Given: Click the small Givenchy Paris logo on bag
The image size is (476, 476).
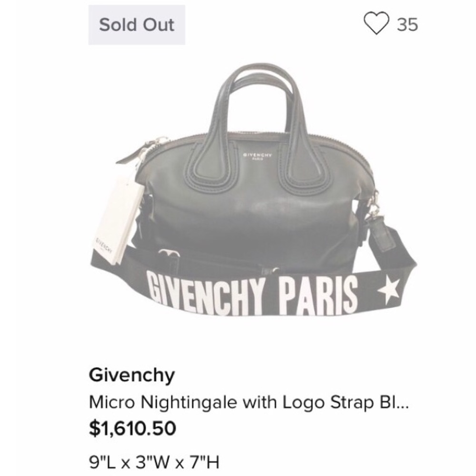Looking at the screenshot, I should tap(253, 156).
